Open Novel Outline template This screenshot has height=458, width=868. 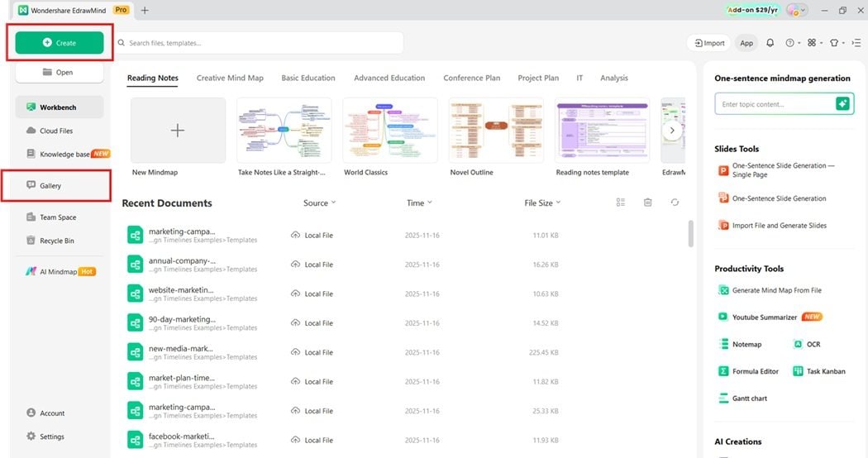pos(497,130)
